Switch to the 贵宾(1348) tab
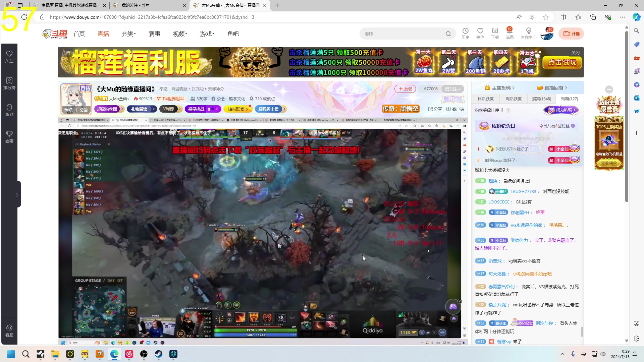Image resolution: width=644 pixels, height=362 pixels. [x=541, y=99]
